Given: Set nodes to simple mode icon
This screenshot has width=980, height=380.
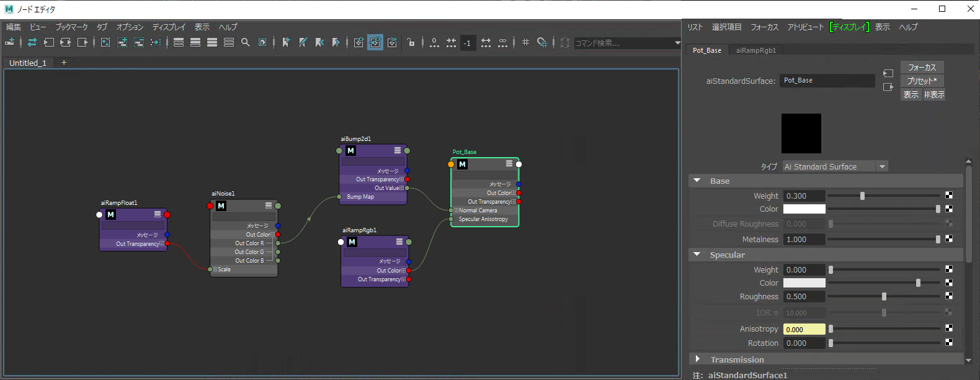Looking at the screenshot, I should click(x=179, y=42).
